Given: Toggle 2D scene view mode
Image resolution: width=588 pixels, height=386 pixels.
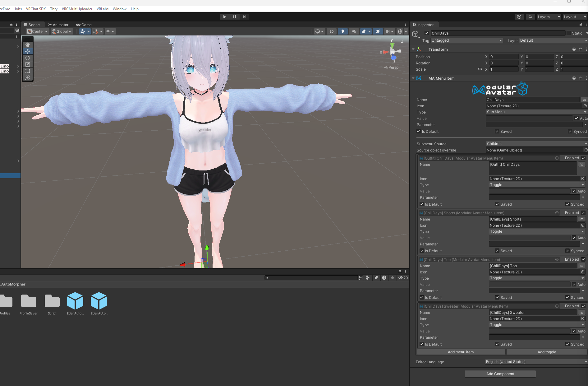Looking at the screenshot, I should coord(331,31).
